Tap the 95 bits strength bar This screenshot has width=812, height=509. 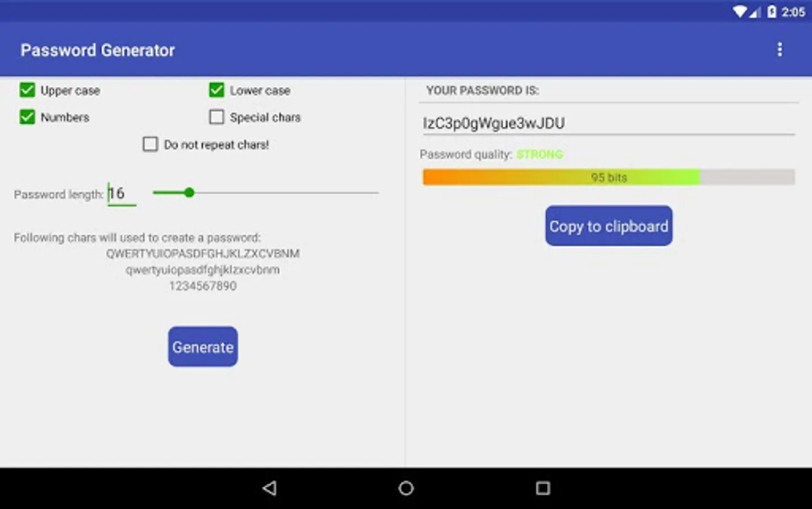(x=608, y=177)
